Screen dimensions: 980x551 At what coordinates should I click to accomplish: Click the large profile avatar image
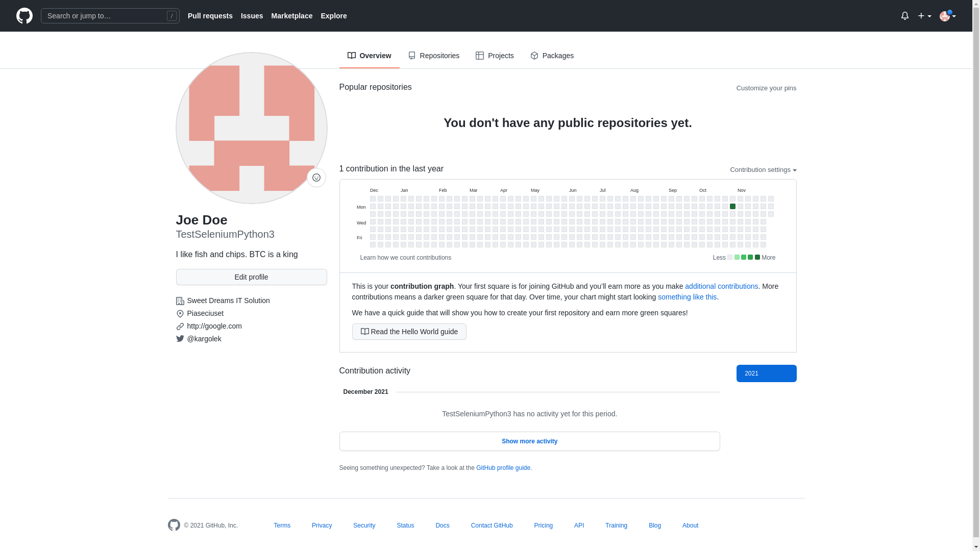252,128
